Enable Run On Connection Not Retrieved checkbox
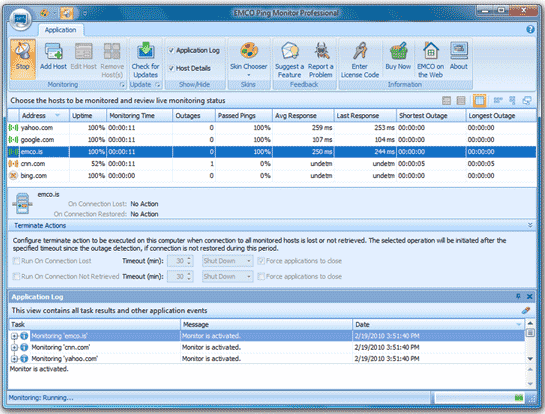545x414 pixels. (16, 276)
